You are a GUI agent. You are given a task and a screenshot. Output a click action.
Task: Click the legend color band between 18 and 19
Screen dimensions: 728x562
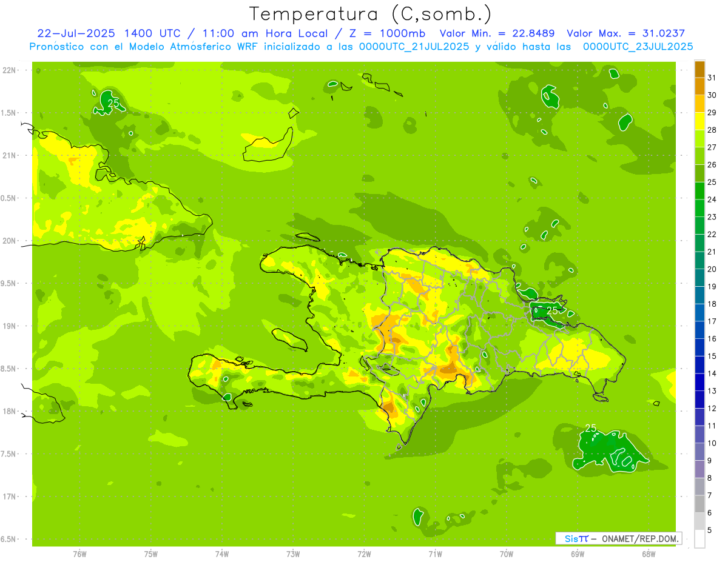(x=699, y=295)
